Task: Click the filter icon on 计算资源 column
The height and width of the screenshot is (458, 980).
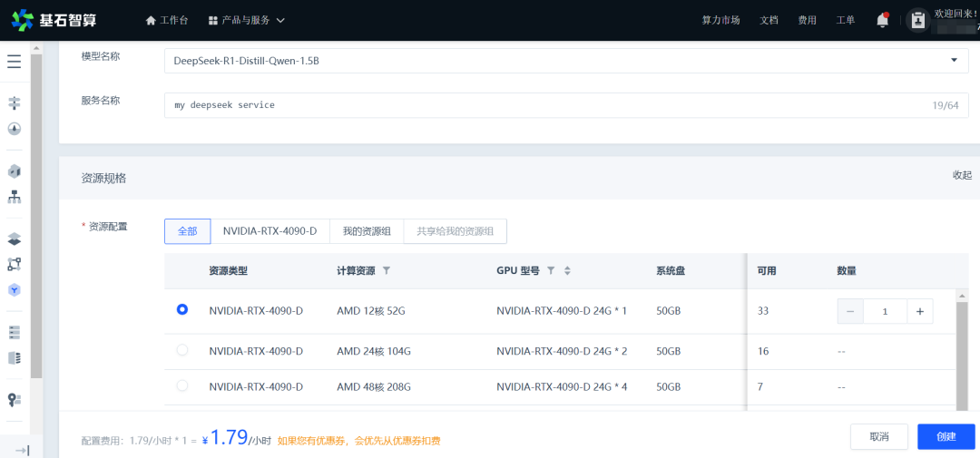Action: pos(387,270)
